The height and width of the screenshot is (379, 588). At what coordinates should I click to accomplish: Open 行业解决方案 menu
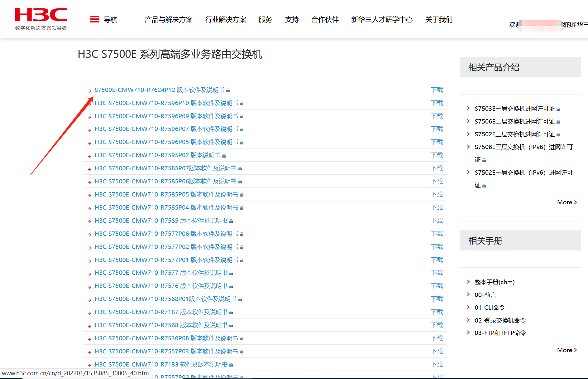pos(226,20)
